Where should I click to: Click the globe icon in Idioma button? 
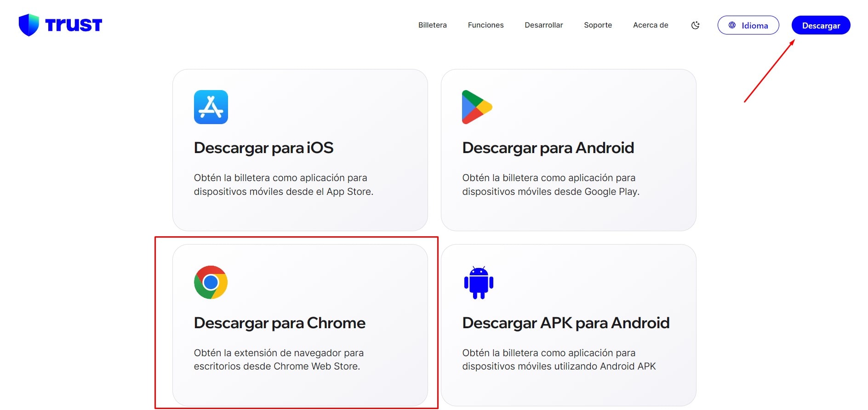tap(732, 25)
